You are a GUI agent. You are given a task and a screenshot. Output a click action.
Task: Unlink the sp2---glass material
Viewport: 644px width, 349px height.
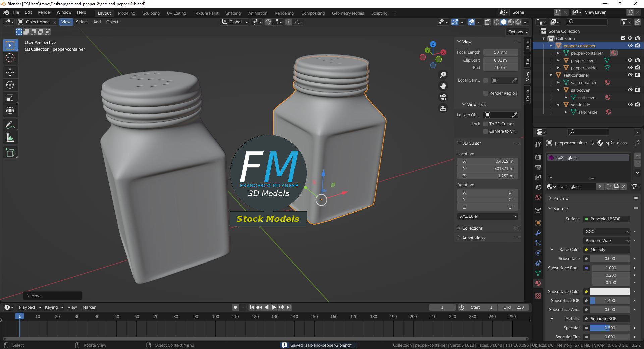pyautogui.click(x=623, y=187)
